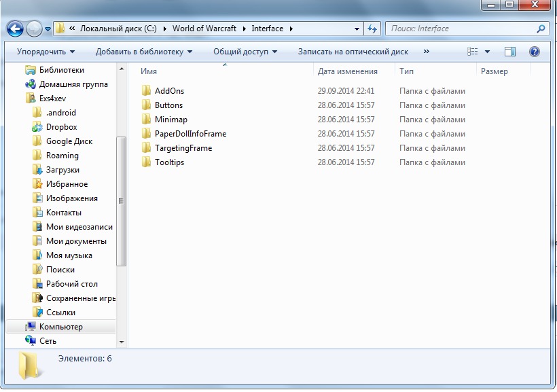Screen dimensions: 557x392
Task: Expand arrow after World of Warcraft breadcrumb
Action: 245,29
